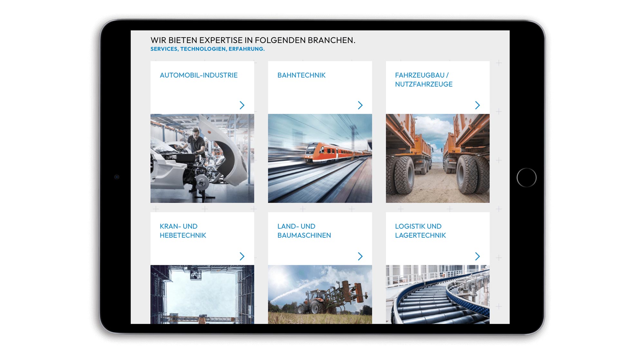This screenshot has height=356, width=644.
Task: Click the arrow on the Land- und Baumaschinen card
Action: [360, 256]
